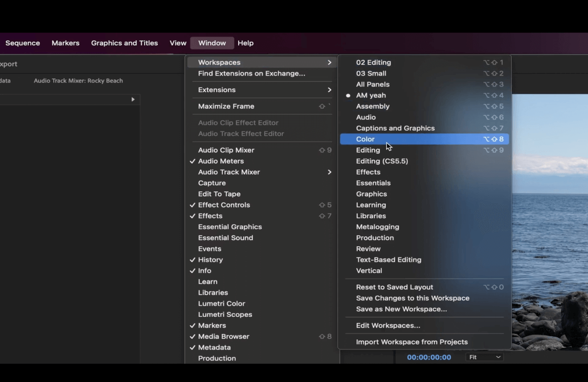588x382 pixels.
Task: Choose Reset to Saved Layout
Action: tap(424, 287)
